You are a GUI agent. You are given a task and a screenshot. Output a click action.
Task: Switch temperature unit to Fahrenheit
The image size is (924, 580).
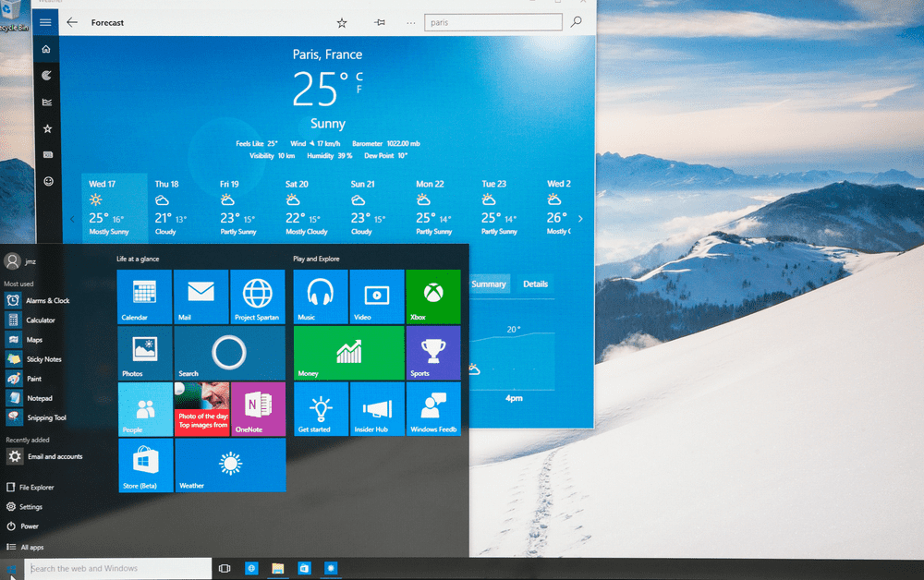pos(359,90)
